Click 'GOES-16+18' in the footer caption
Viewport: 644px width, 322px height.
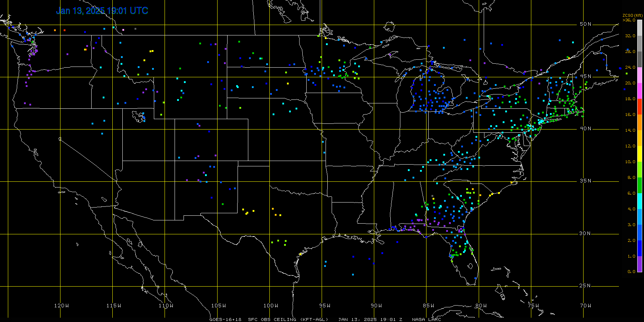[225, 319]
